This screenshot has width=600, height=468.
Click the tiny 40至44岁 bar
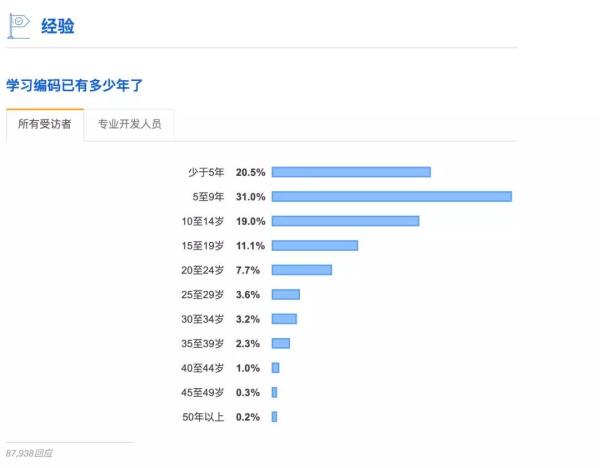click(x=275, y=368)
